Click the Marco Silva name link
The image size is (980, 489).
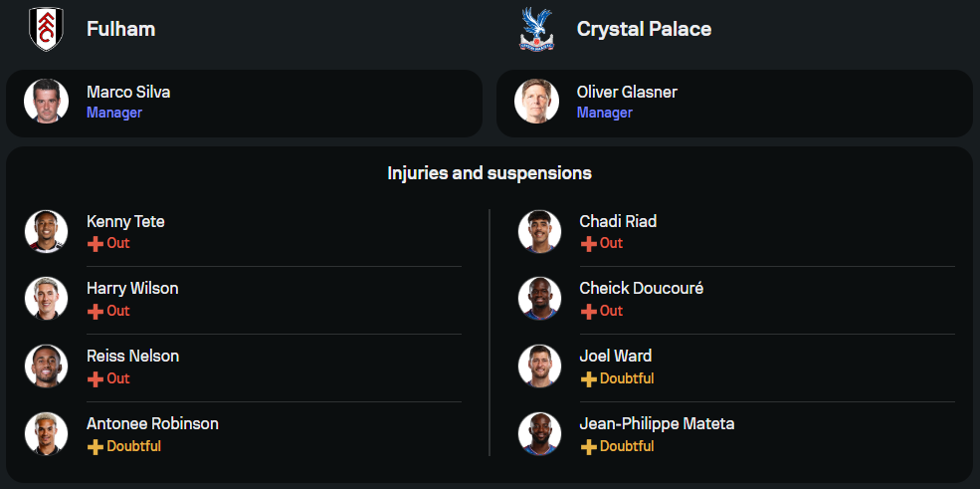pyautogui.click(x=128, y=92)
